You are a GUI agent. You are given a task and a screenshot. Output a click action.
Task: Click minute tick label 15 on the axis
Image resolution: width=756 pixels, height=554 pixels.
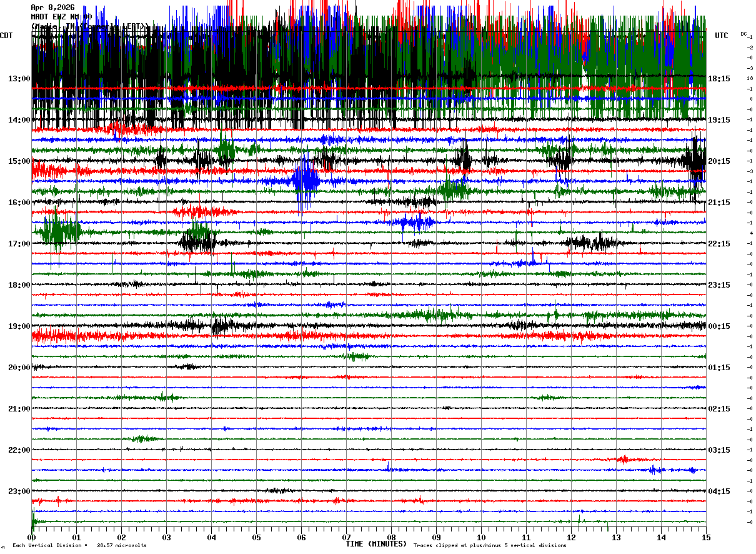(x=706, y=537)
